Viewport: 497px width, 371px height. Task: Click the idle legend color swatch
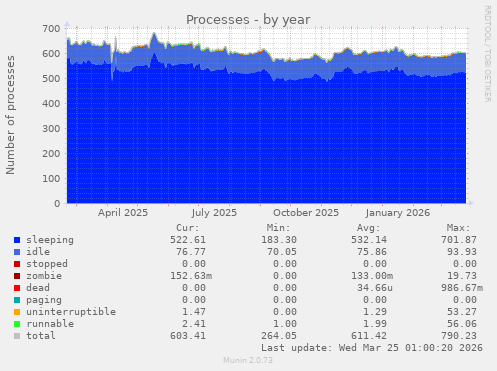coord(17,252)
